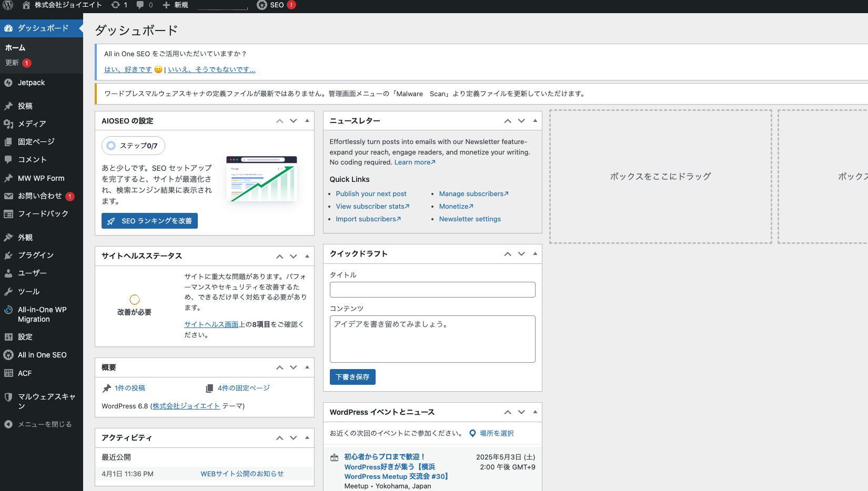The image size is (868, 491).
Task: Open 投稿 posts menu
Action: 42,106
